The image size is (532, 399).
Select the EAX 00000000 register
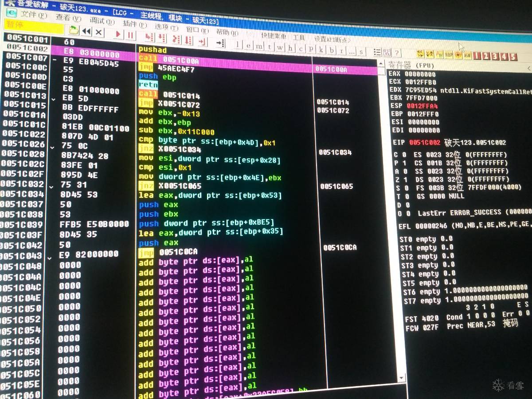click(x=412, y=74)
